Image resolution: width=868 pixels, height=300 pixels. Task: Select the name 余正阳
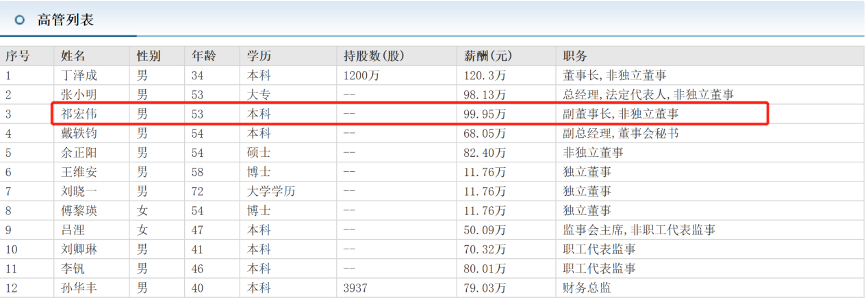coord(79,152)
